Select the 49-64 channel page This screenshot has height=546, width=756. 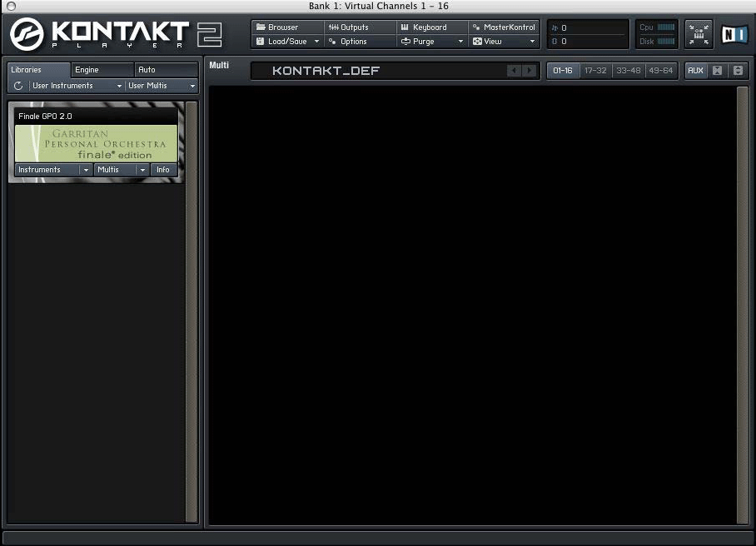coord(661,71)
